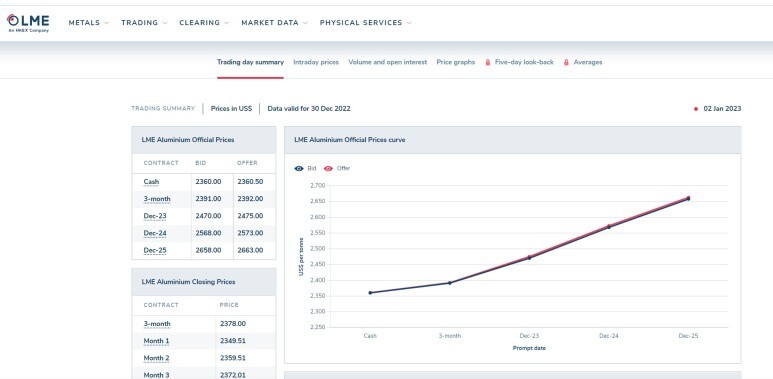Screen dimensions: 773x379
Task: Select the Trading day summary tab
Action: 250,63
